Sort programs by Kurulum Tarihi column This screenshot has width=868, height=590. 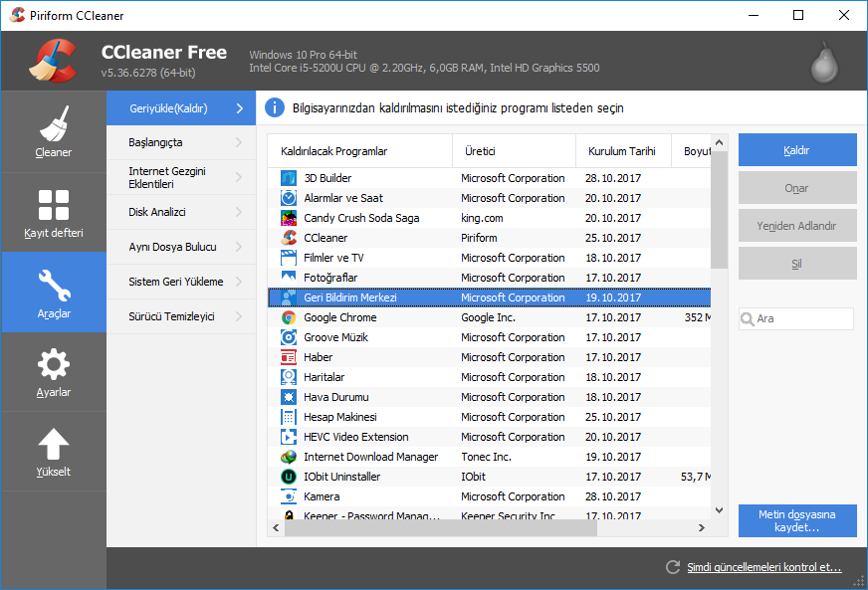click(623, 150)
